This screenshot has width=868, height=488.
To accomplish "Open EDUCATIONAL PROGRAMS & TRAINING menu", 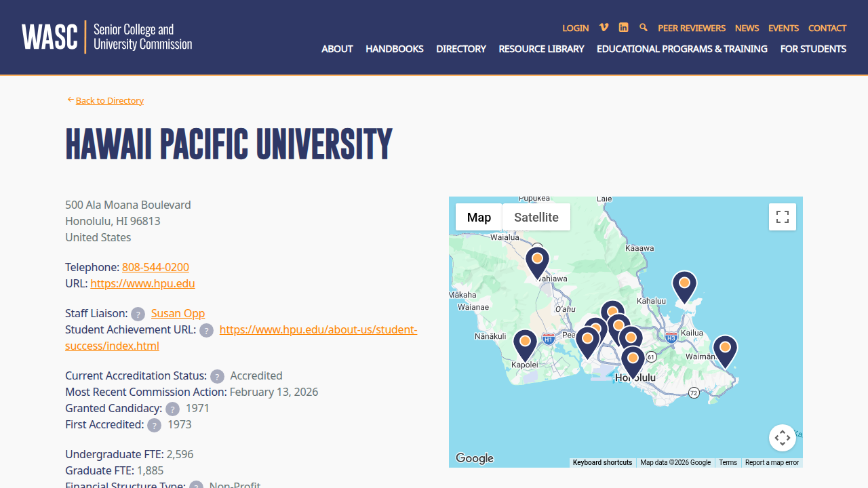I will pyautogui.click(x=682, y=49).
